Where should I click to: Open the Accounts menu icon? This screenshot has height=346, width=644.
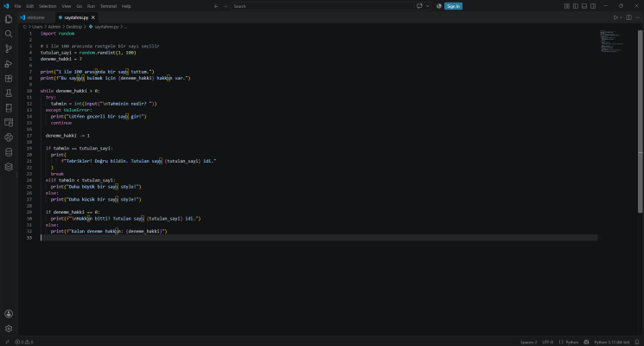[x=9, y=314]
